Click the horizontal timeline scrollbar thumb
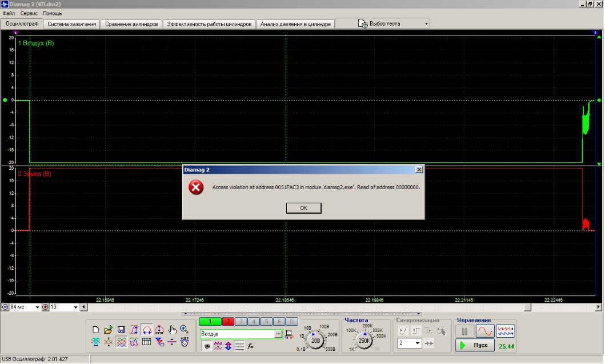605x364 pixels. tap(527, 307)
